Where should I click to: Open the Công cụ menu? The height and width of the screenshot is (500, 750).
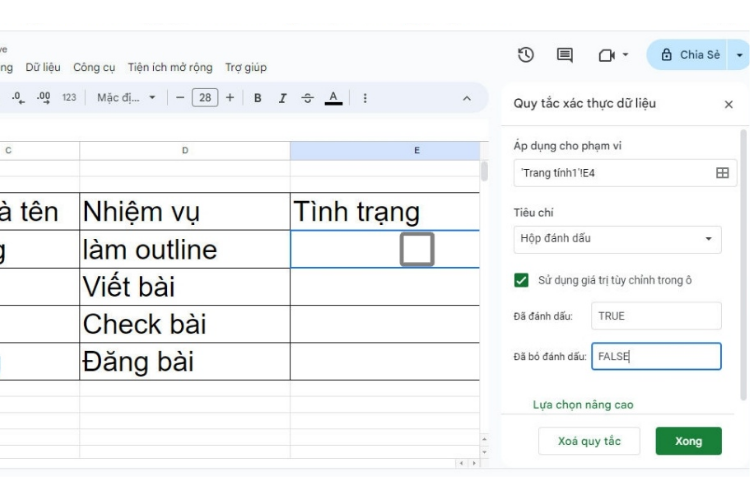click(x=94, y=67)
